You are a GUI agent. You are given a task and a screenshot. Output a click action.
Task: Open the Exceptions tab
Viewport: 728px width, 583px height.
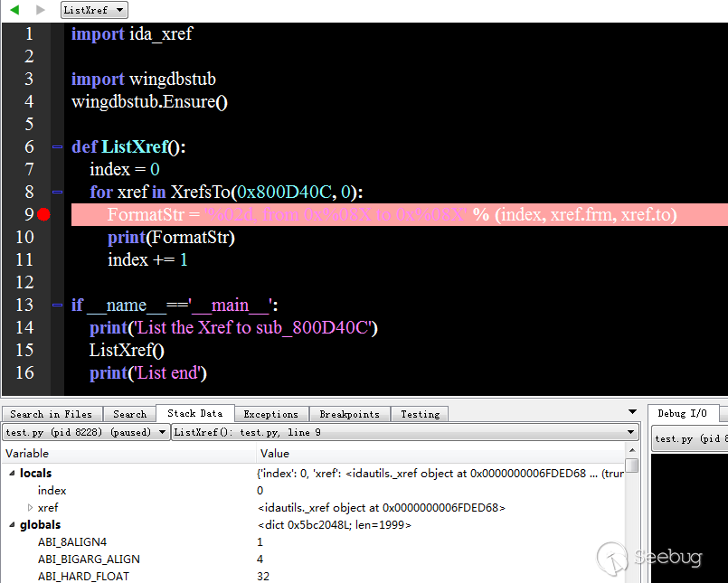[x=270, y=414]
